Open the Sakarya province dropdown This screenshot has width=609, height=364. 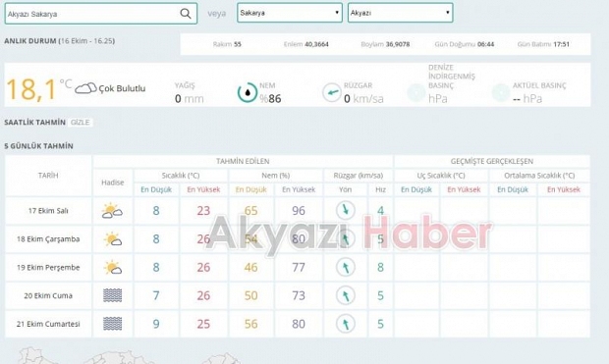(x=290, y=13)
